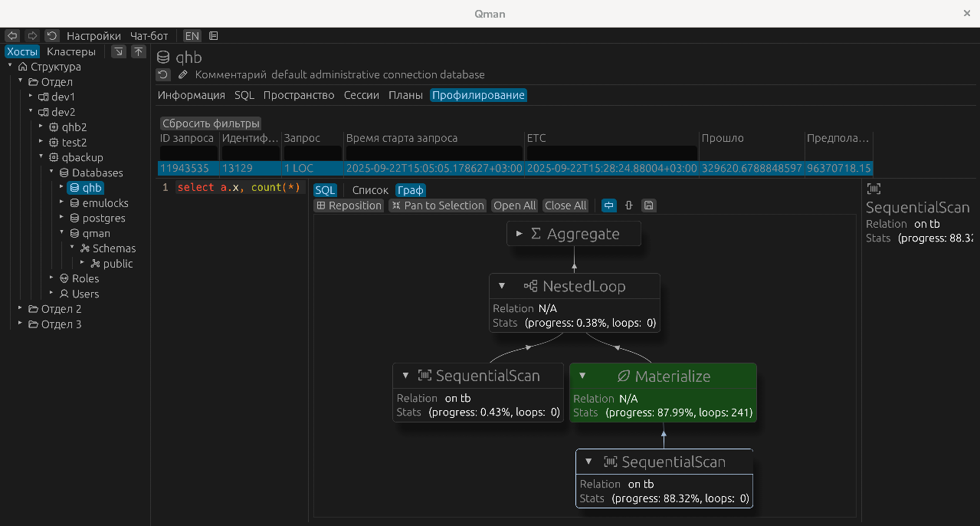Viewport: 980px width, 526px height.
Task: Click the save graph snapshot icon
Action: [648, 205]
